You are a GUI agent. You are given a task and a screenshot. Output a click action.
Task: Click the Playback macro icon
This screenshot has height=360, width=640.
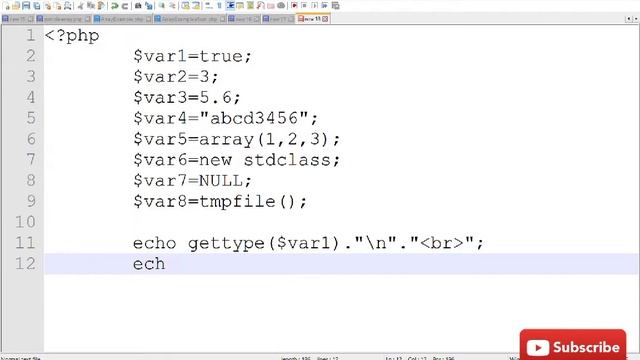click(x=314, y=6)
